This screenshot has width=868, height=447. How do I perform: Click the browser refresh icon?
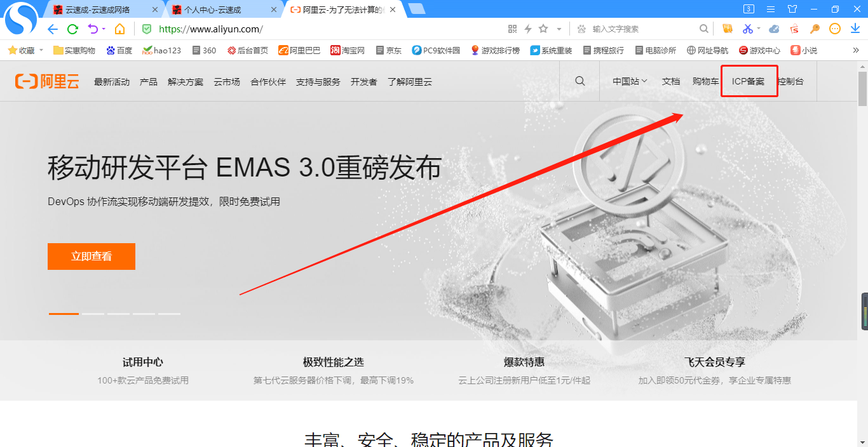(x=72, y=29)
